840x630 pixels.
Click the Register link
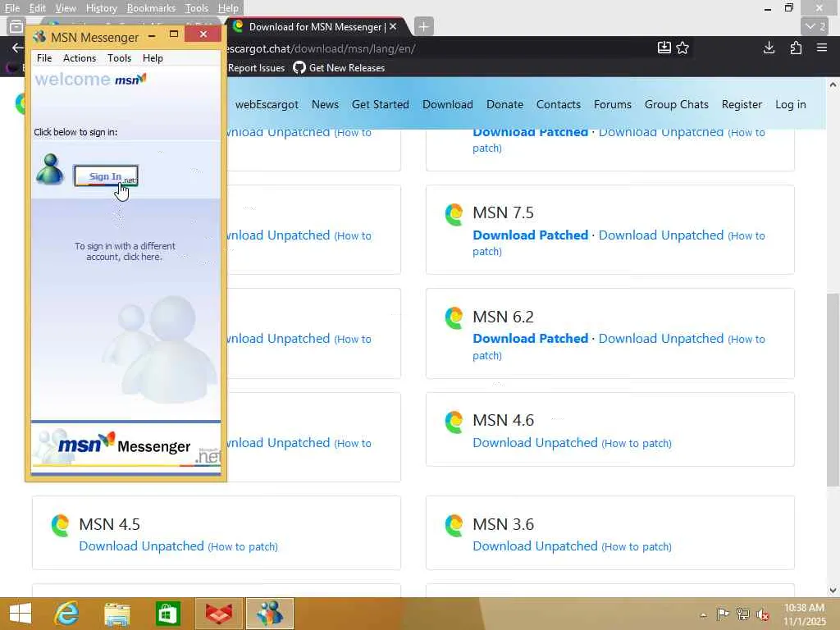(x=742, y=104)
